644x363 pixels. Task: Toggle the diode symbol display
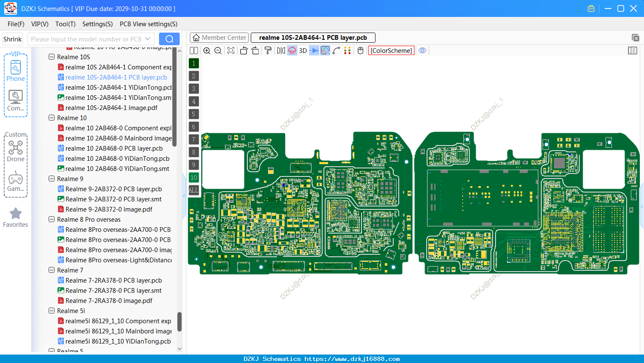coord(314,51)
